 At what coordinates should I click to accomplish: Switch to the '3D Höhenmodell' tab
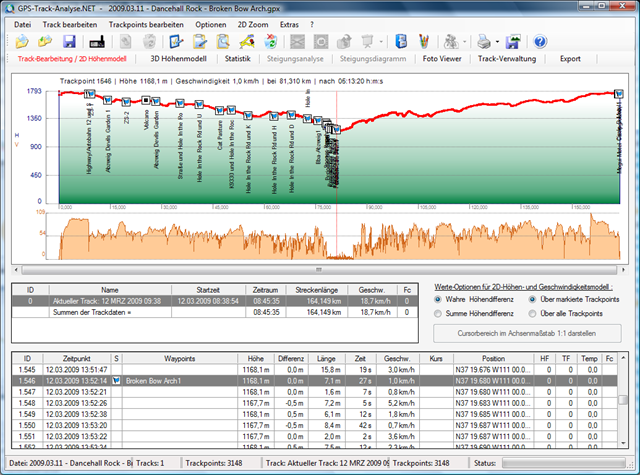point(179,59)
